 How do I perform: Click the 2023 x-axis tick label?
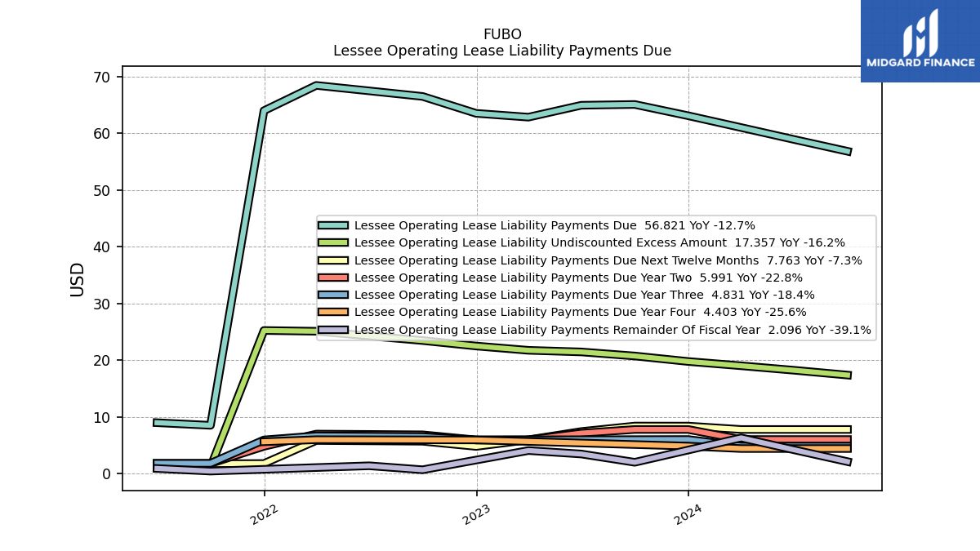coord(477,514)
